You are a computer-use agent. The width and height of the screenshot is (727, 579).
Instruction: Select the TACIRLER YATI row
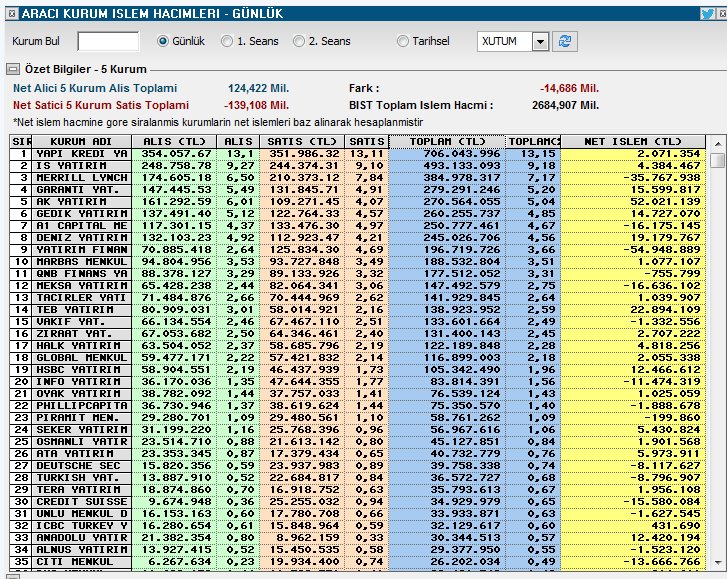[357, 298]
